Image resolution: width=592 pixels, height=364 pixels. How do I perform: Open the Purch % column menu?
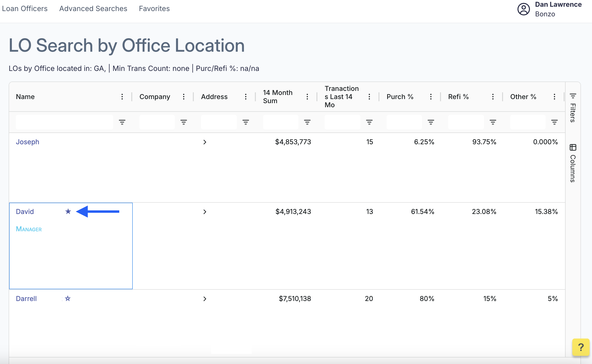pyautogui.click(x=431, y=97)
